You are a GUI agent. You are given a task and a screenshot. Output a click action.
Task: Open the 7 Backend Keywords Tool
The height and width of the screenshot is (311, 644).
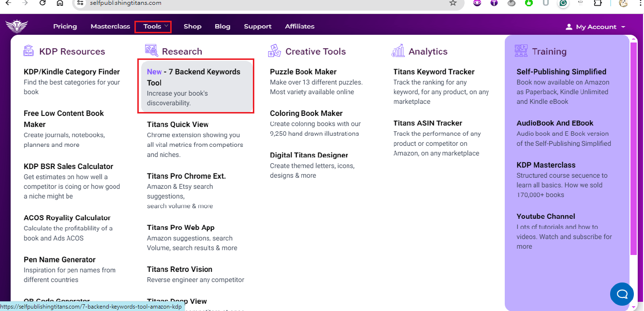click(193, 77)
